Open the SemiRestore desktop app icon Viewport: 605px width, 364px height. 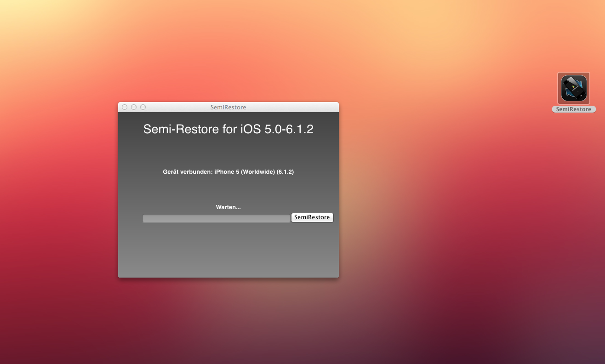pos(574,88)
